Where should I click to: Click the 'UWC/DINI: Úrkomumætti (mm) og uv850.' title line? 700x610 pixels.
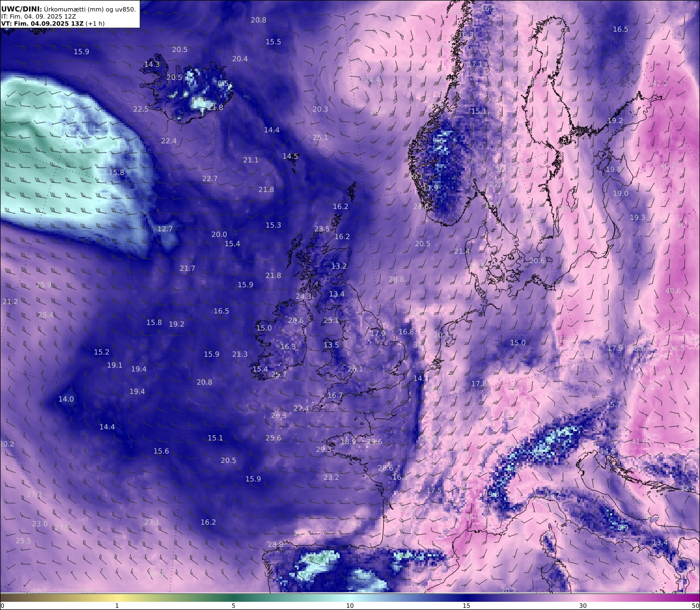(68, 9)
